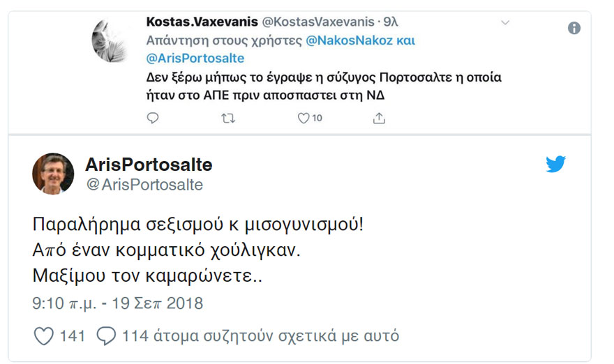Click the blue Twitter bird logo
The height and width of the screenshot is (364, 614).
coord(555,165)
